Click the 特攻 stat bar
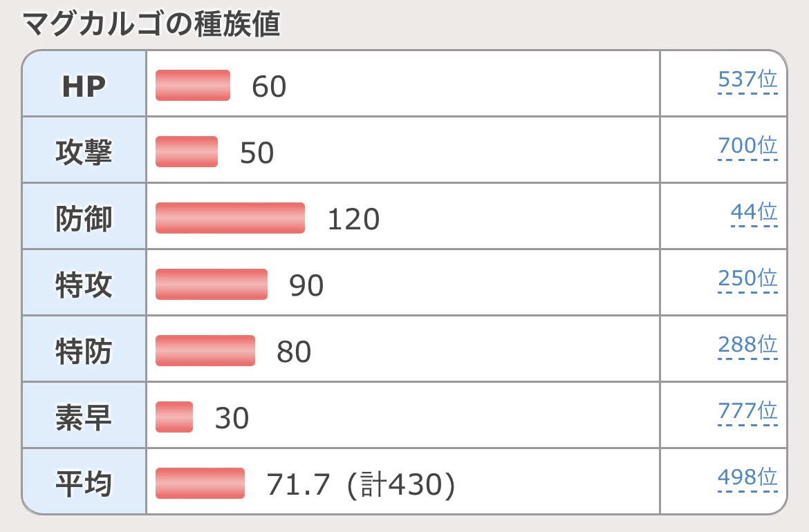Viewport: 809px width, 532px height. pyautogui.click(x=212, y=284)
